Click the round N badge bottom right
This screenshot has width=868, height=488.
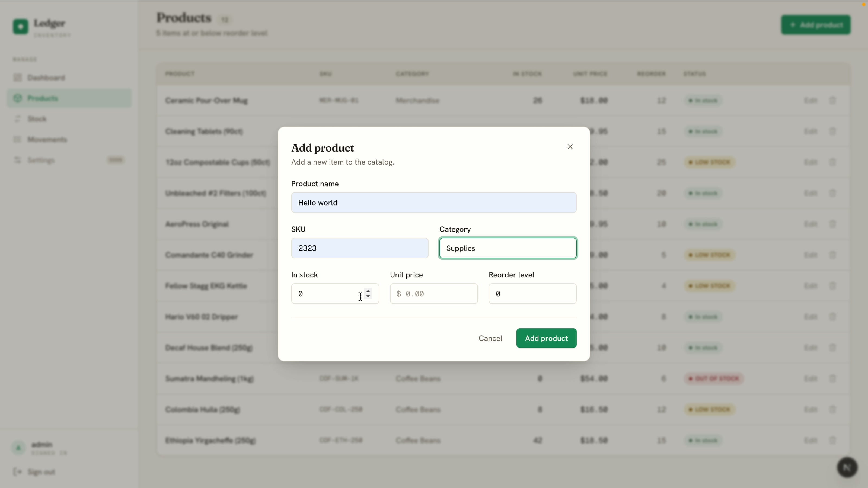pos(847,467)
